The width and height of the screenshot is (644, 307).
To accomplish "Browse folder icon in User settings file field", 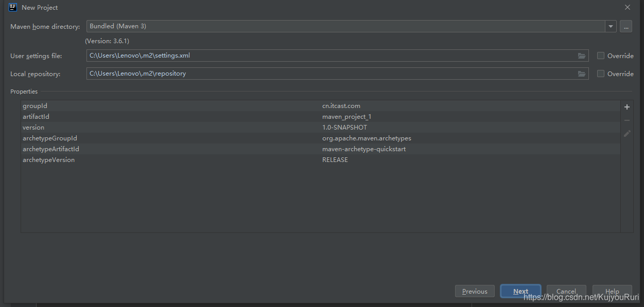I will coord(582,56).
